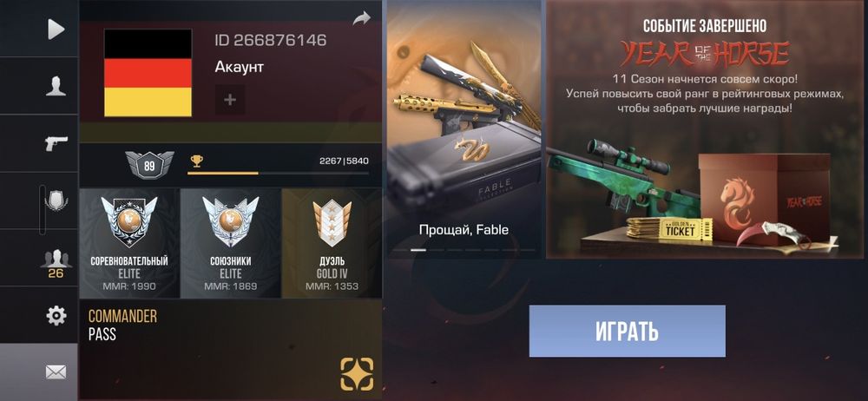
Task: Select the Союзники ELITE rank card
Action: [231, 243]
